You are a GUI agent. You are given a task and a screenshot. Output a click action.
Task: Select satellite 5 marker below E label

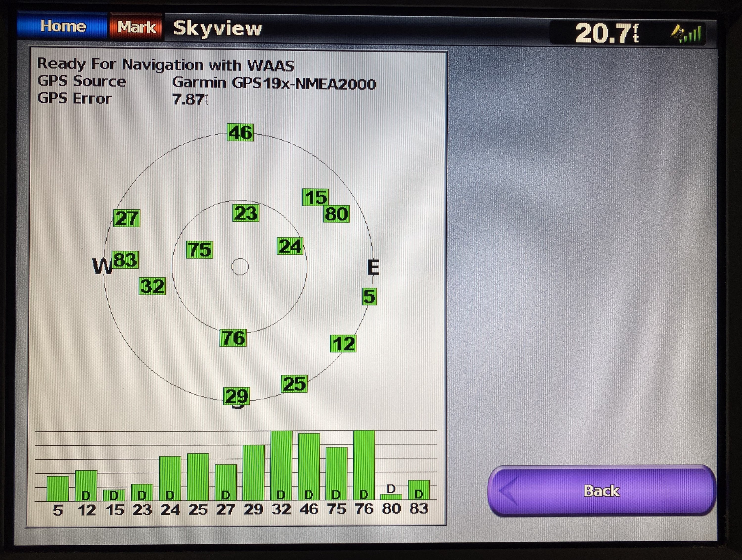coord(369,297)
